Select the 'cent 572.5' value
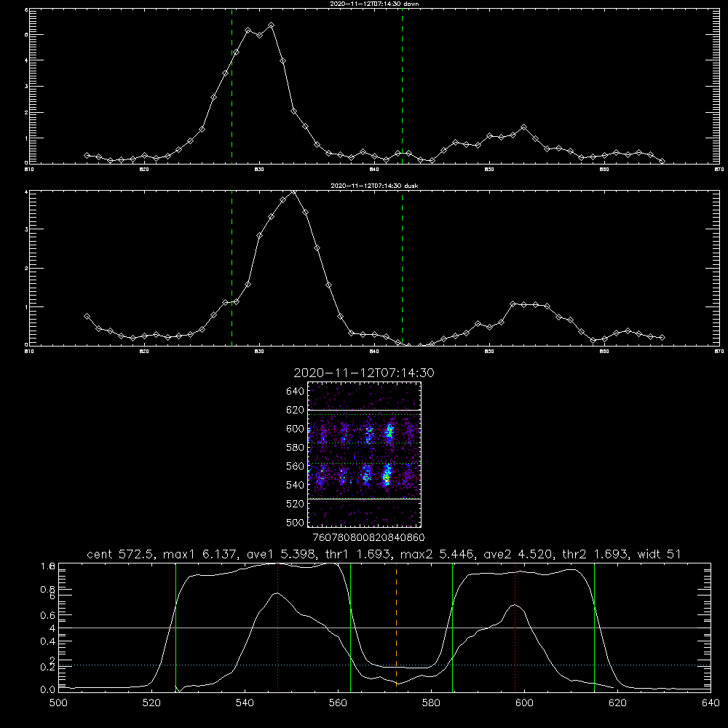The width and height of the screenshot is (728, 728). pos(121,554)
